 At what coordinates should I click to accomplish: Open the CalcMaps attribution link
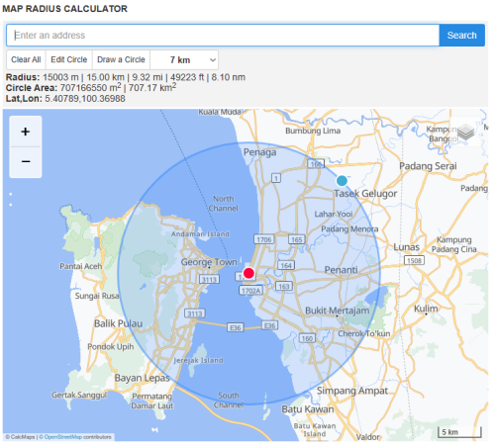23,437
